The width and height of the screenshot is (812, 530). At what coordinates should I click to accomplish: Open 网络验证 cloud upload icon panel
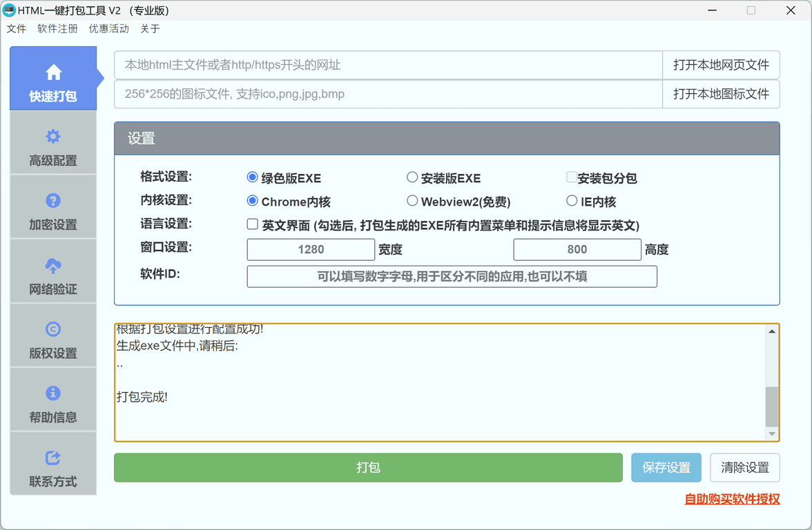[x=53, y=271]
